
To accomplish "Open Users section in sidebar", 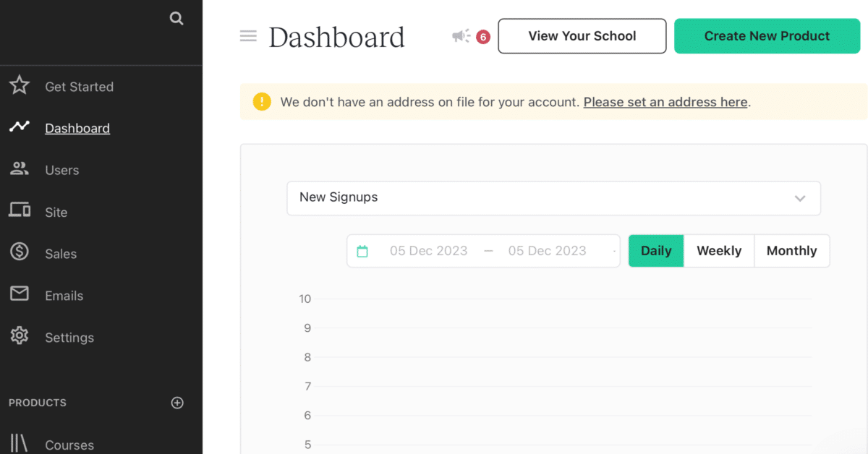I will (61, 171).
